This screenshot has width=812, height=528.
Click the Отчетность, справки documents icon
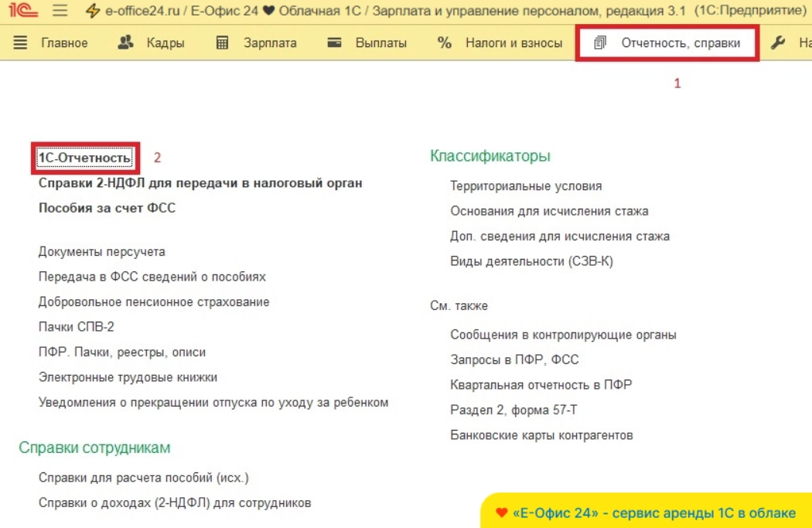tap(600, 43)
